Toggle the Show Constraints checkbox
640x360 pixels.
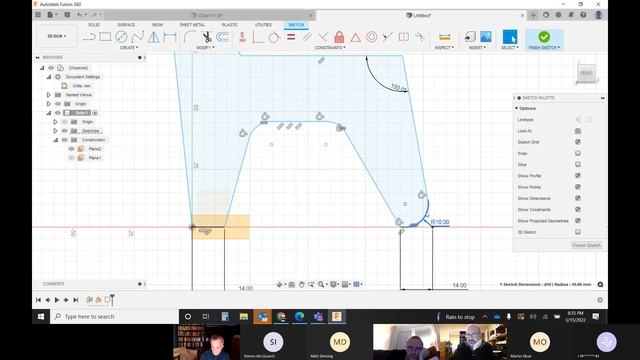coord(578,209)
